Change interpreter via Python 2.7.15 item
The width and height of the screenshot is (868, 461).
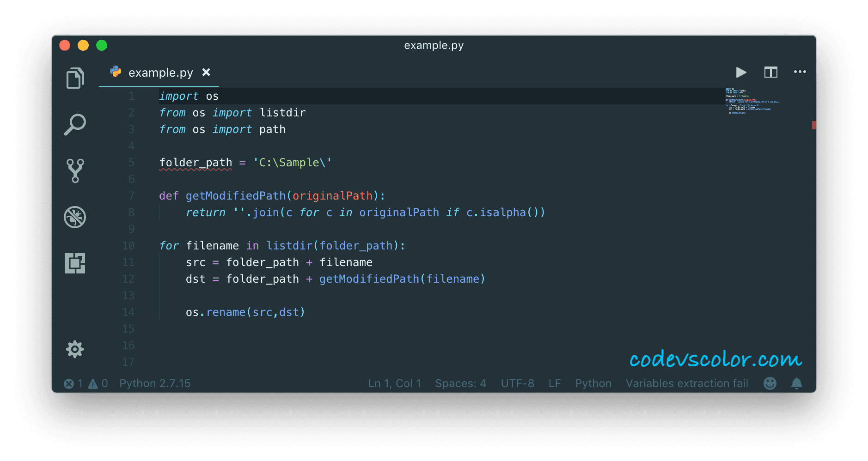[x=155, y=383]
